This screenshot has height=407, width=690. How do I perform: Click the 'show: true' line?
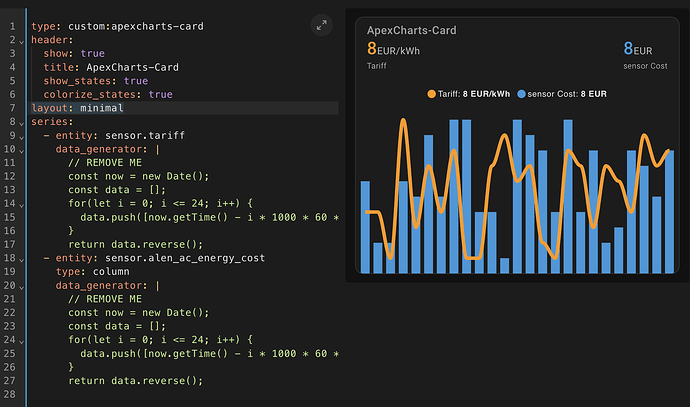pos(74,54)
